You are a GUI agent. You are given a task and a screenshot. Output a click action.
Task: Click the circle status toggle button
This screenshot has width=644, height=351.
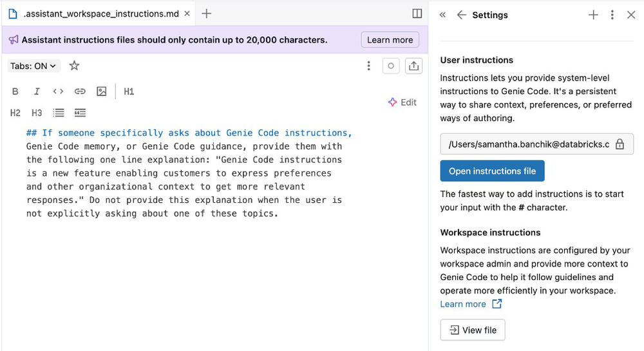tap(391, 66)
